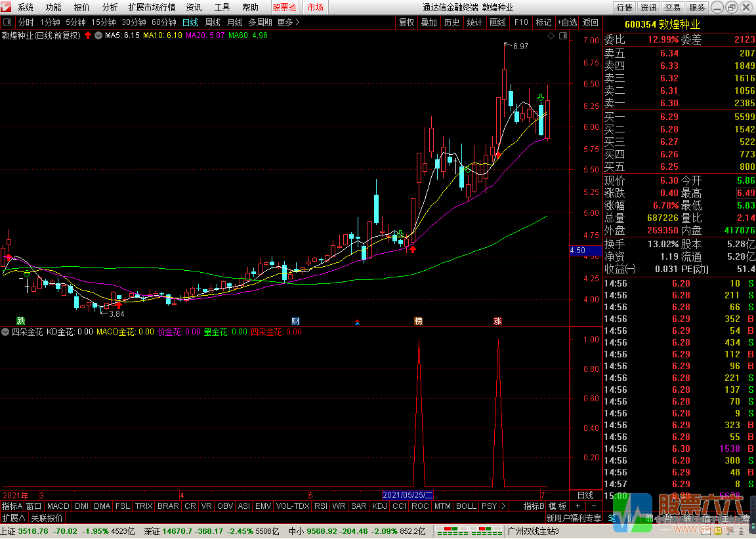Open the 交易 trading button
756x539 pixels.
point(673,7)
